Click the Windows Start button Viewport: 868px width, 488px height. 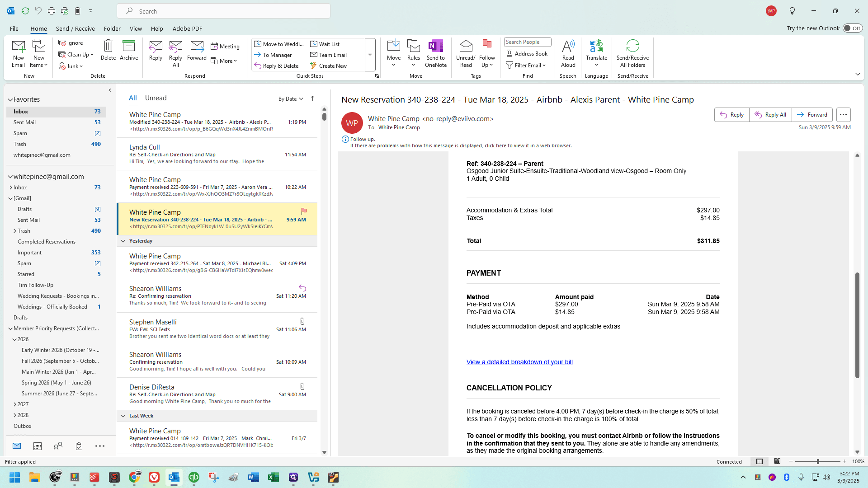(x=15, y=477)
